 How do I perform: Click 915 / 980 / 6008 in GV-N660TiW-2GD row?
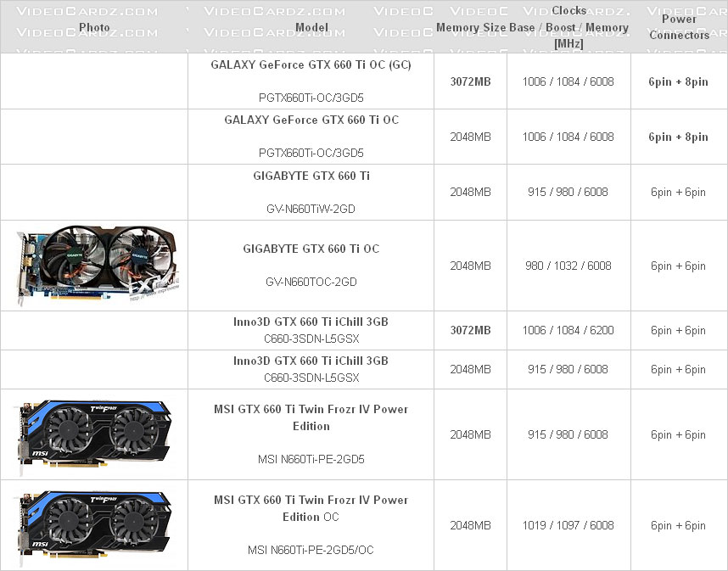coord(568,192)
